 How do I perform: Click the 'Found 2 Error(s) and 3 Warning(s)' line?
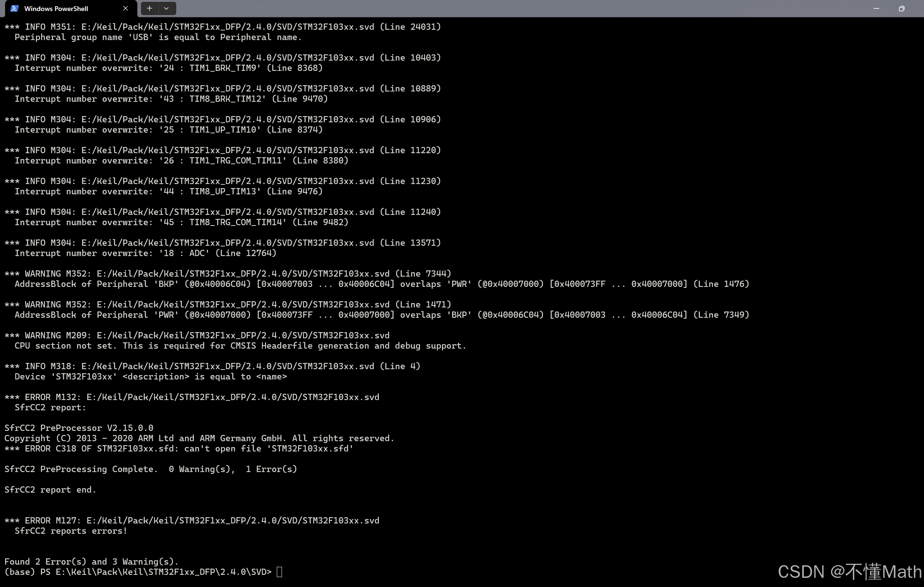coord(91,562)
